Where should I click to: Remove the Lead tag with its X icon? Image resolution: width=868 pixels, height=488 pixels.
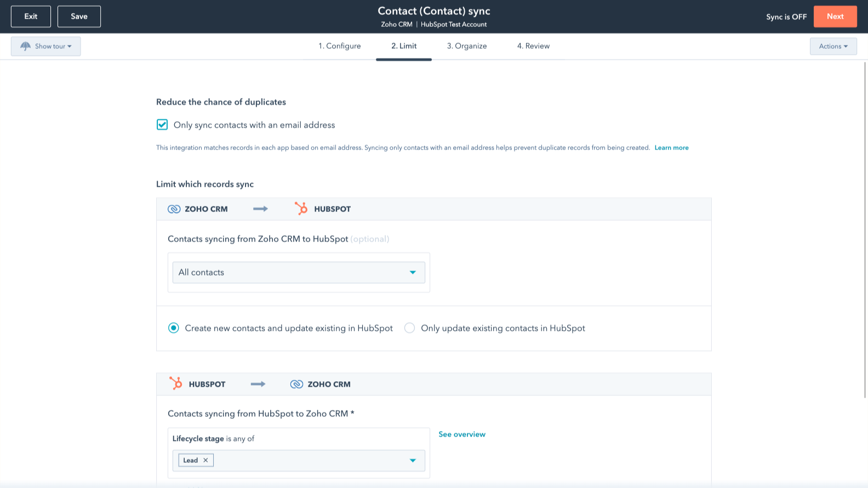coord(205,460)
